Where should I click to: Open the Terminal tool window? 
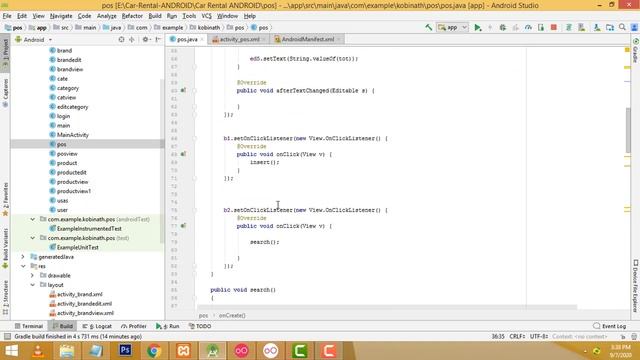pyautogui.click(x=29, y=326)
